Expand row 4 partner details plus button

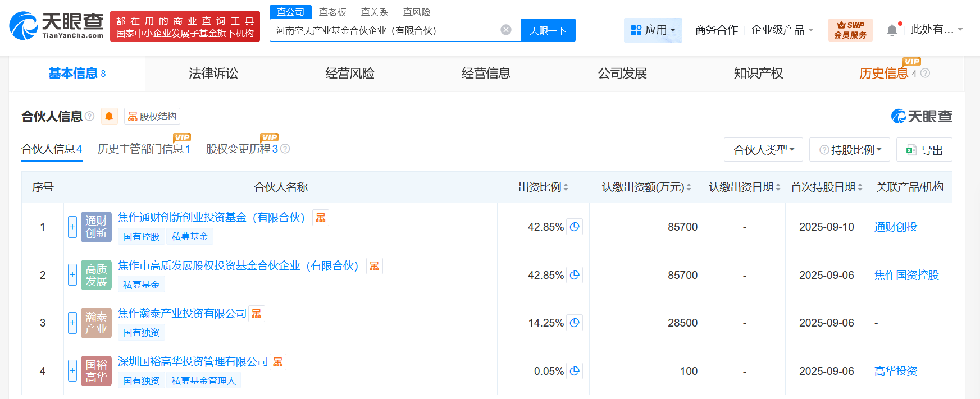point(72,371)
